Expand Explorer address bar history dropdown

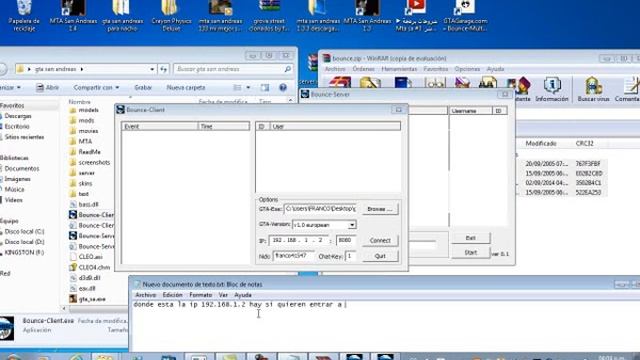coord(152,69)
